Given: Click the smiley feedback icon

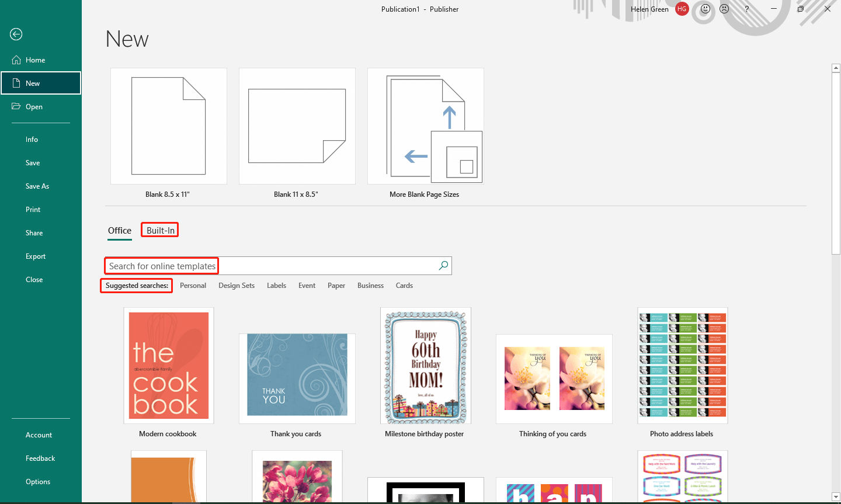Looking at the screenshot, I should pyautogui.click(x=706, y=9).
